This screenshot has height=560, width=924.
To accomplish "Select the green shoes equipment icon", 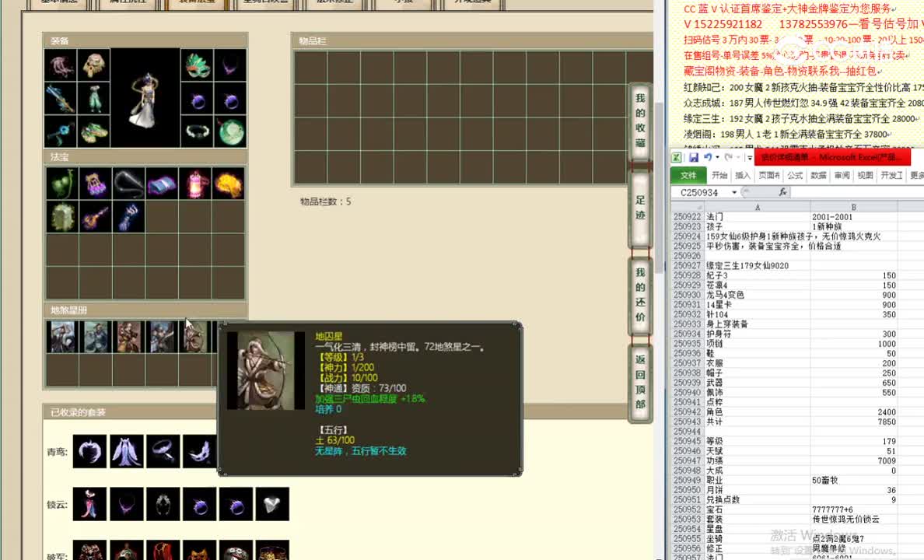I will pyautogui.click(x=93, y=131).
